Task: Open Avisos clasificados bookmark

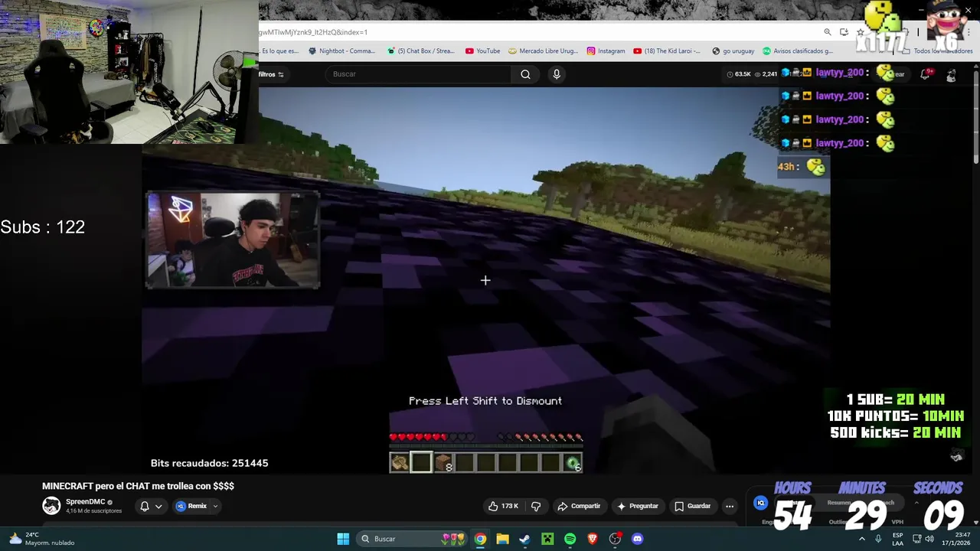Action: click(798, 51)
